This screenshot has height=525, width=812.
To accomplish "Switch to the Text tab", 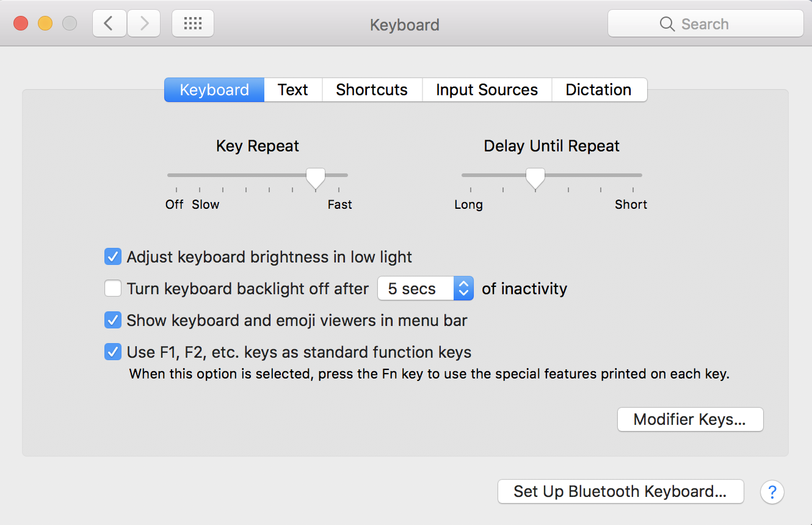I will [293, 90].
